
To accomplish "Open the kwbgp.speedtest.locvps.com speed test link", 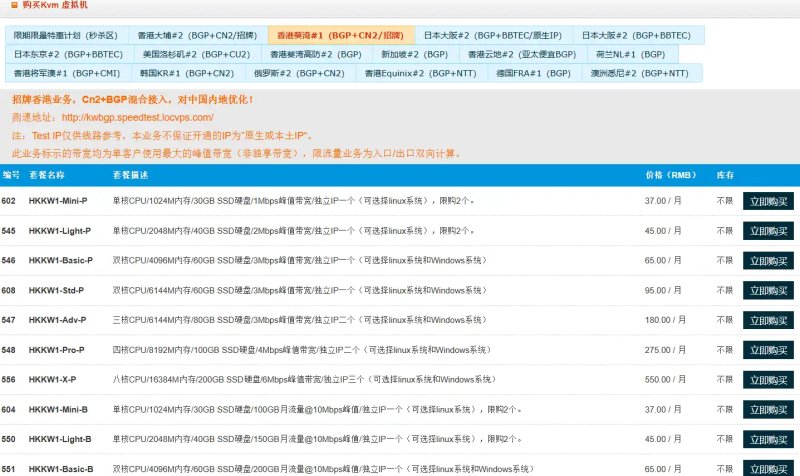I will pos(137,117).
